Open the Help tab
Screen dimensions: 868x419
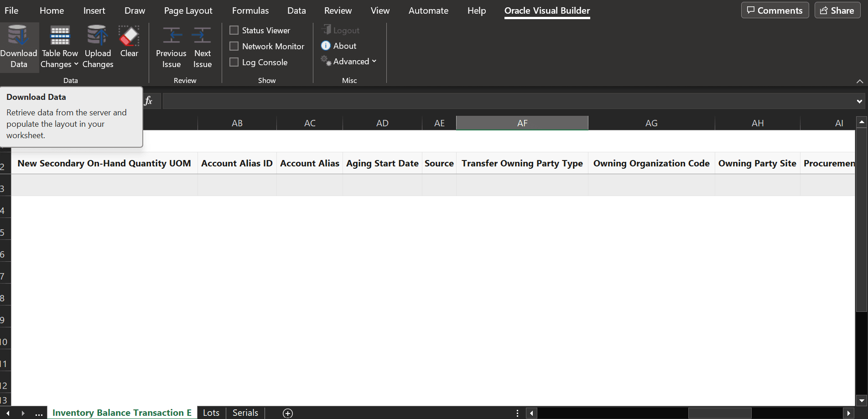click(477, 10)
